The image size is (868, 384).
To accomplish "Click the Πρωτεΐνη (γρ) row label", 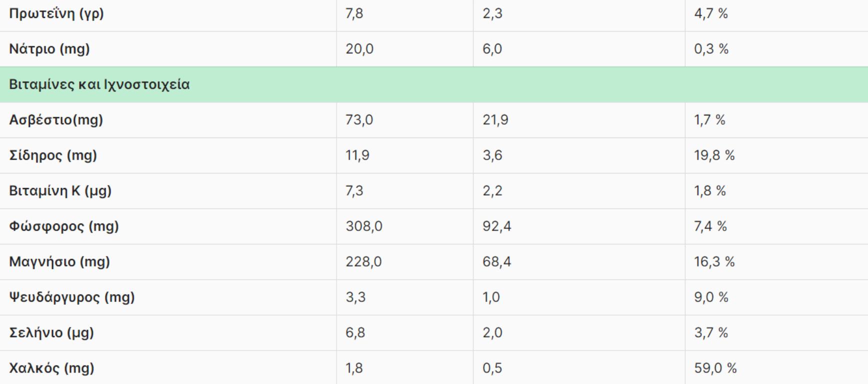I will point(56,13).
